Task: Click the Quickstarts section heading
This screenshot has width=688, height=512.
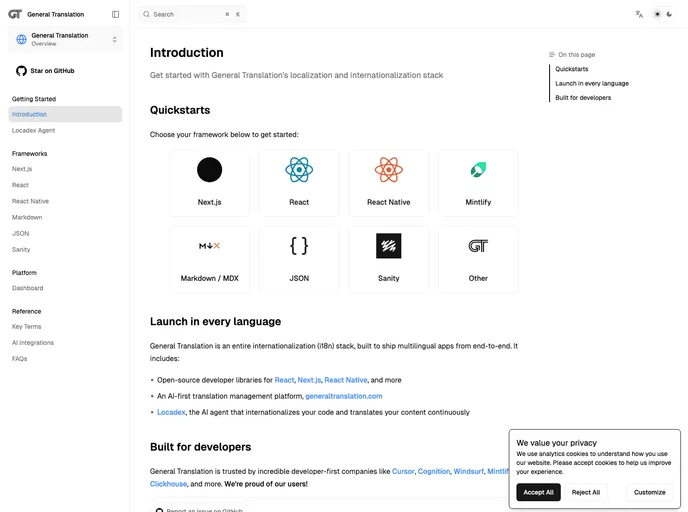Action: pos(180,110)
